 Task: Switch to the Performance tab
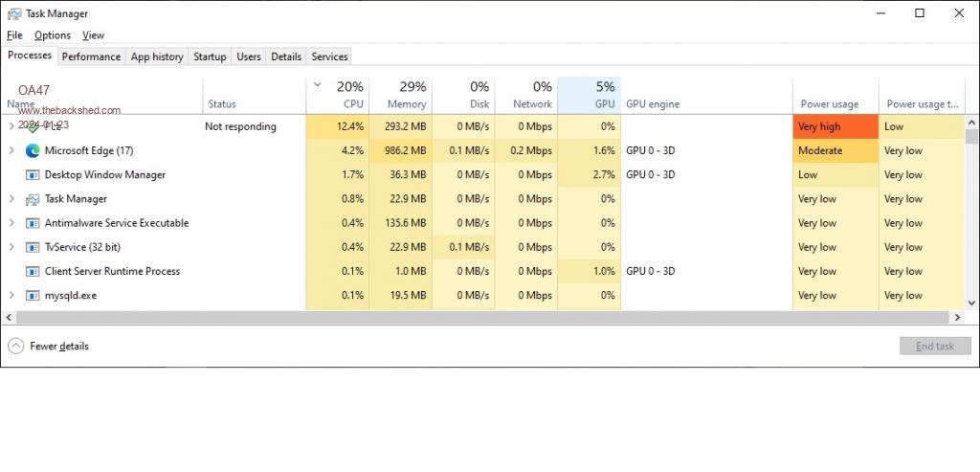click(91, 56)
